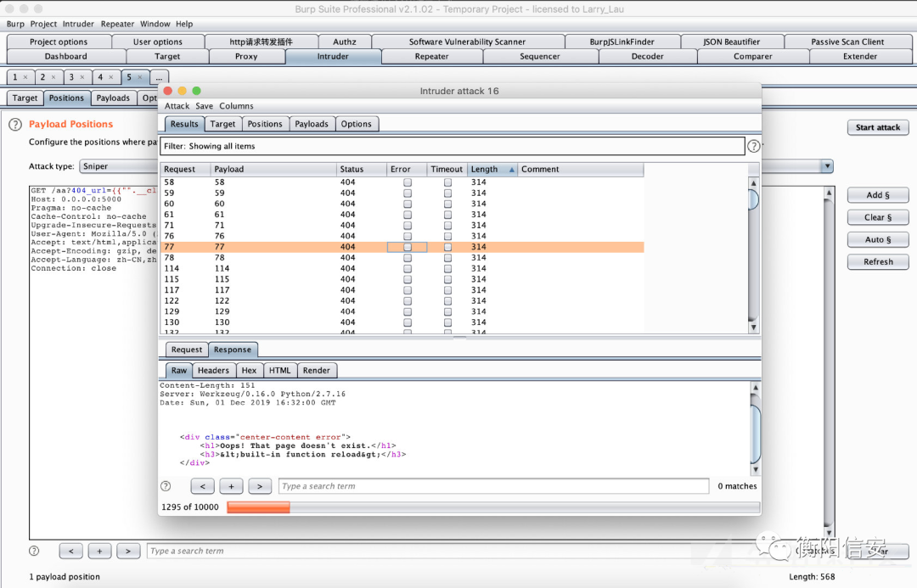This screenshot has width=917, height=588.
Task: Toggle Error checkbox for request 114
Action: (408, 269)
